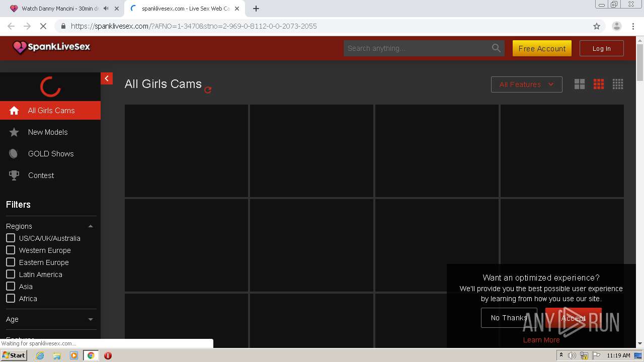This screenshot has width=644, height=362.
Task: Click the Chrome taskbar icon
Action: click(91, 355)
